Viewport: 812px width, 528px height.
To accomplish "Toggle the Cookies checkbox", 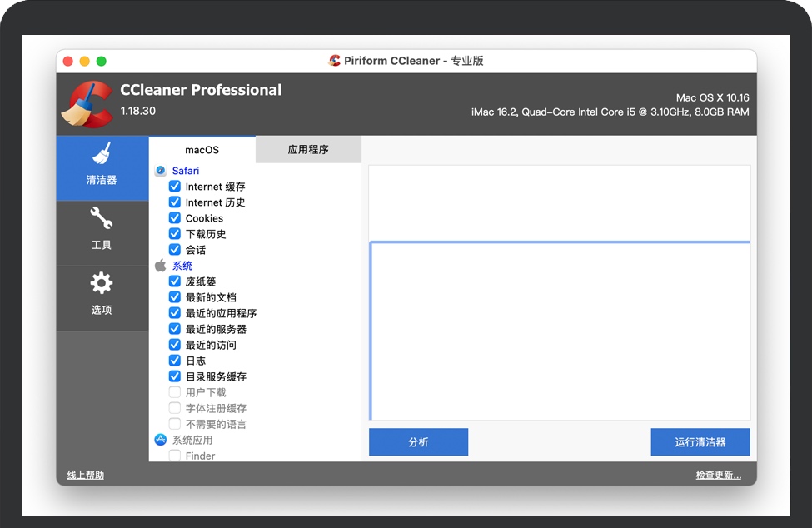I will tap(175, 218).
